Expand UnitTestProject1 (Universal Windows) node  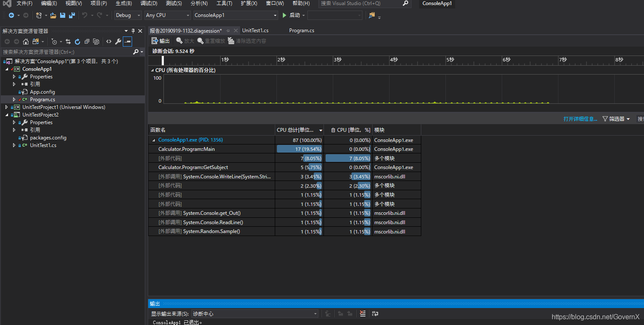click(6, 107)
